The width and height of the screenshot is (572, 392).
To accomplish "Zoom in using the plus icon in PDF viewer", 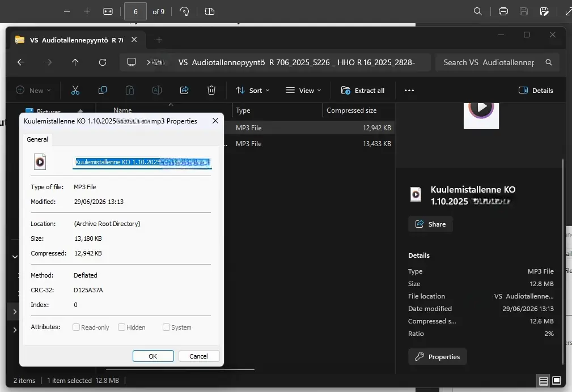I will [87, 12].
